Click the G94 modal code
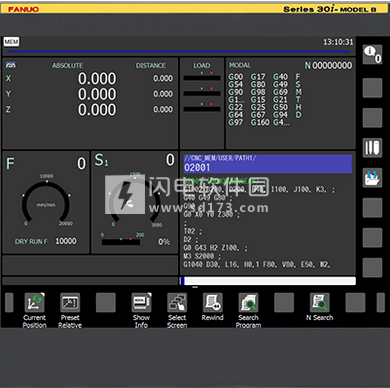The width and height of the screenshot is (390, 388). point(280,115)
